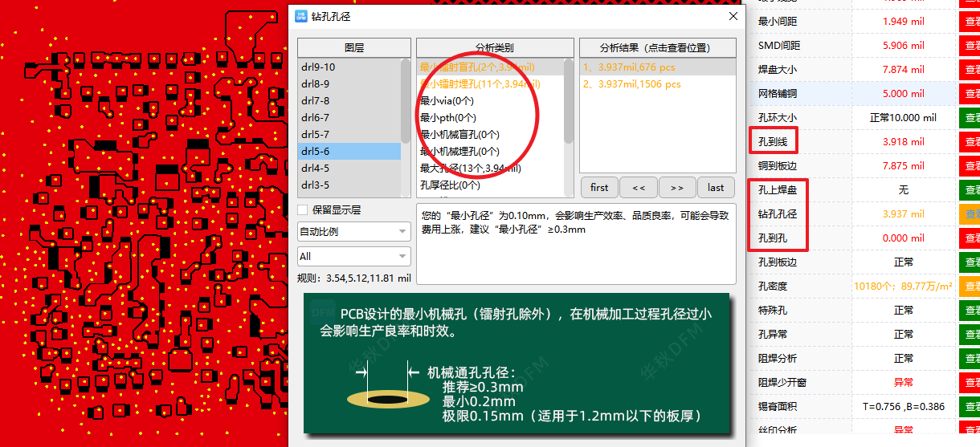Image resolution: width=980 pixels, height=447 pixels.
Task: Click 查看 button in the 孔到线 row
Action: 969,142
